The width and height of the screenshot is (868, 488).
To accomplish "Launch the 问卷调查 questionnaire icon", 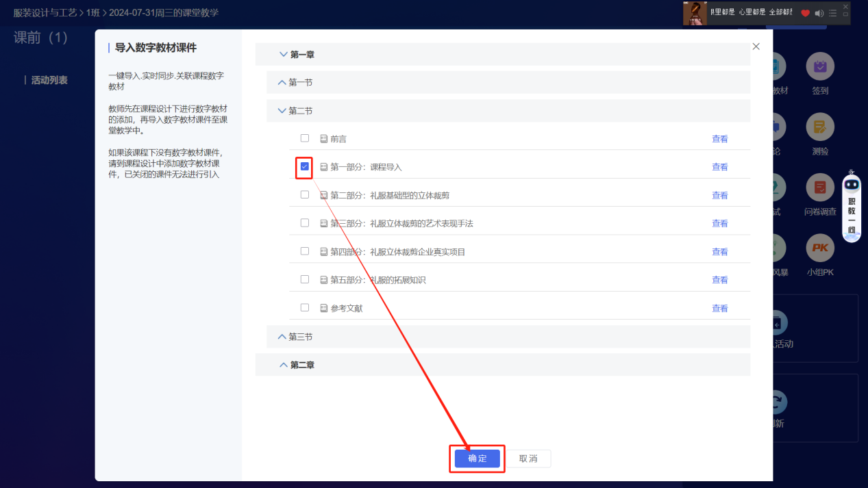I will pyautogui.click(x=819, y=186).
